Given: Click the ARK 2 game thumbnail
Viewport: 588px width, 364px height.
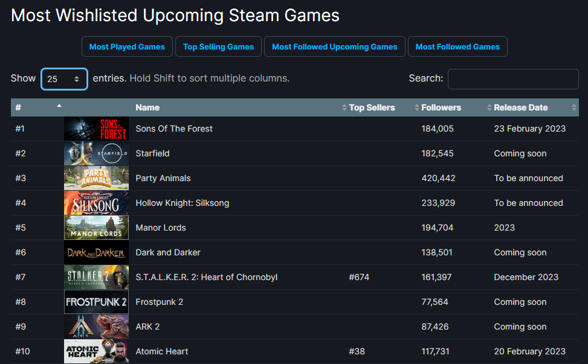Looking at the screenshot, I should [x=96, y=327].
